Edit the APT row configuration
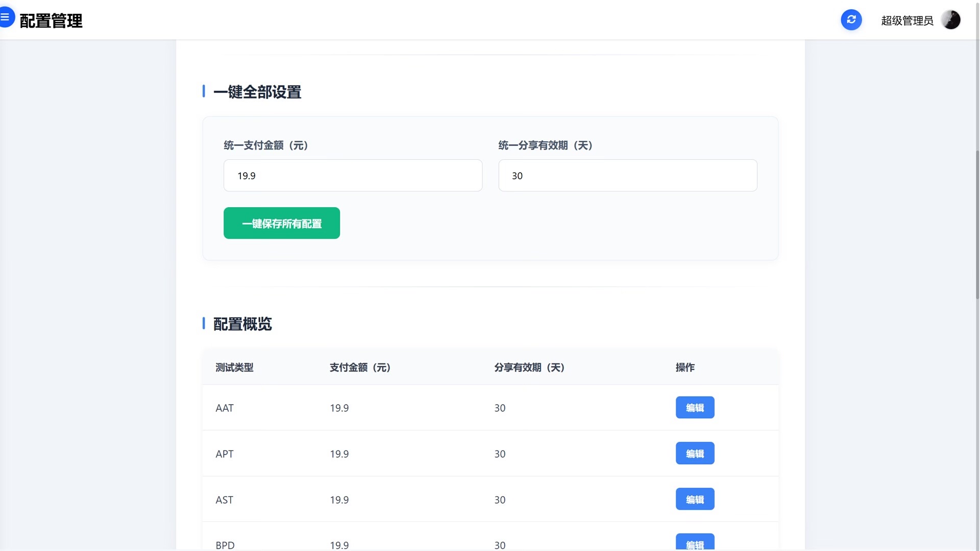This screenshot has height=551, width=980. (x=695, y=454)
